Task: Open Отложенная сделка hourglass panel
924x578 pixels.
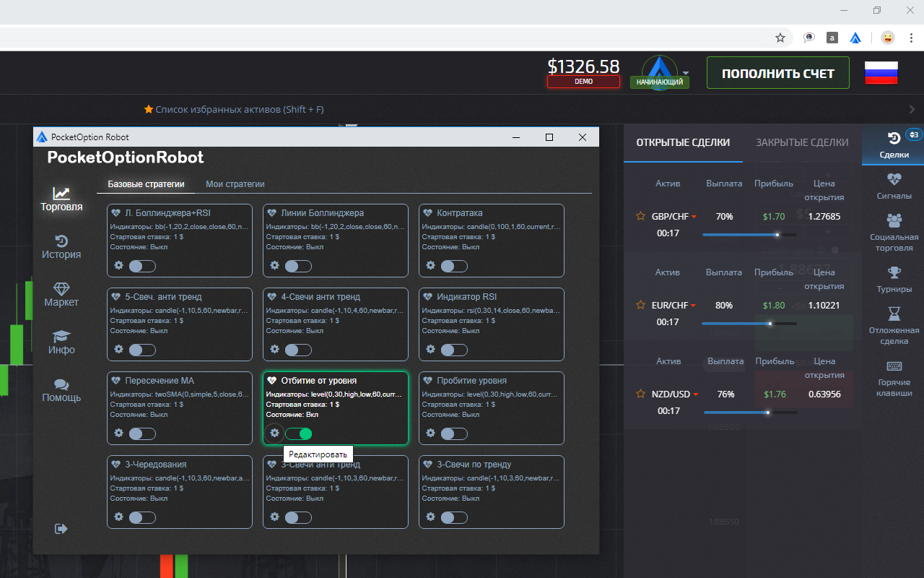Action: click(894, 325)
